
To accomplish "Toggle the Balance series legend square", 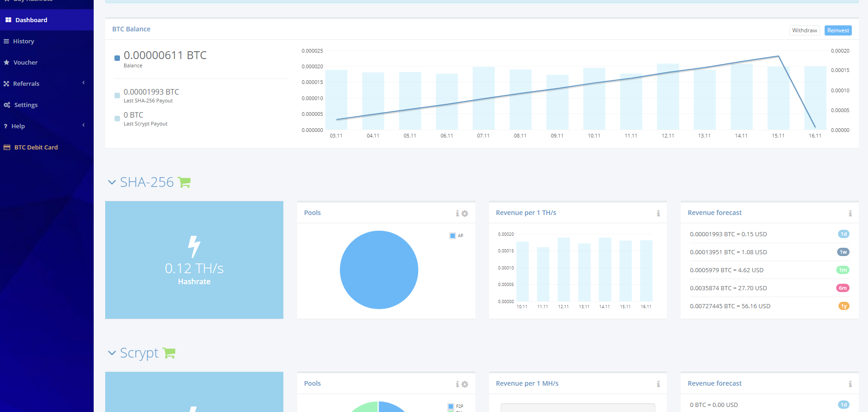I will pos(117,58).
